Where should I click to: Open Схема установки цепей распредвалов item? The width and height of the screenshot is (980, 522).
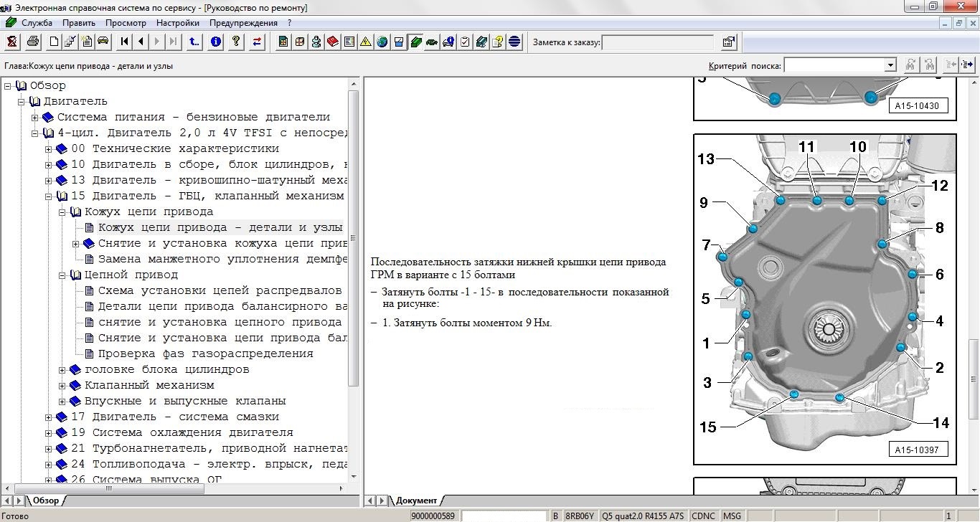coord(220,290)
